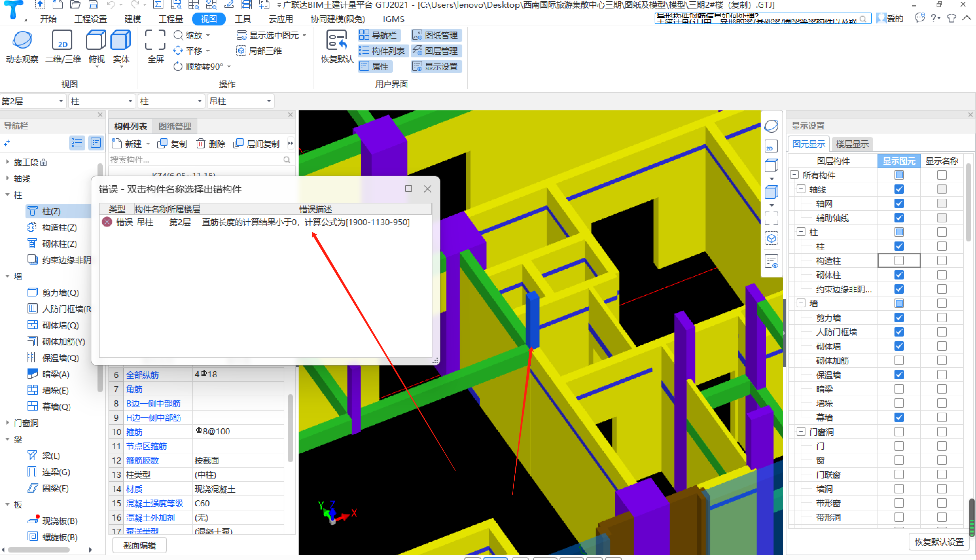
Task: Open 顺旋转90° dropdown arrow
Action: pyautogui.click(x=229, y=67)
